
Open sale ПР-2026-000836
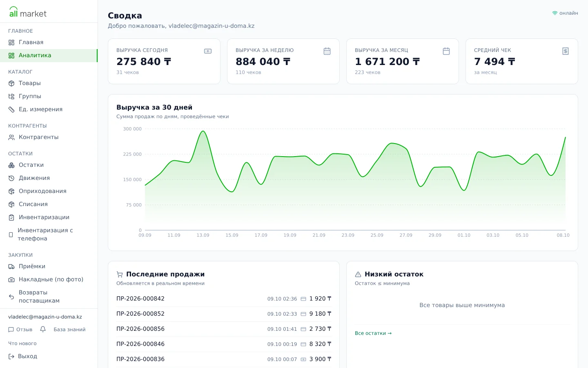click(x=224, y=359)
